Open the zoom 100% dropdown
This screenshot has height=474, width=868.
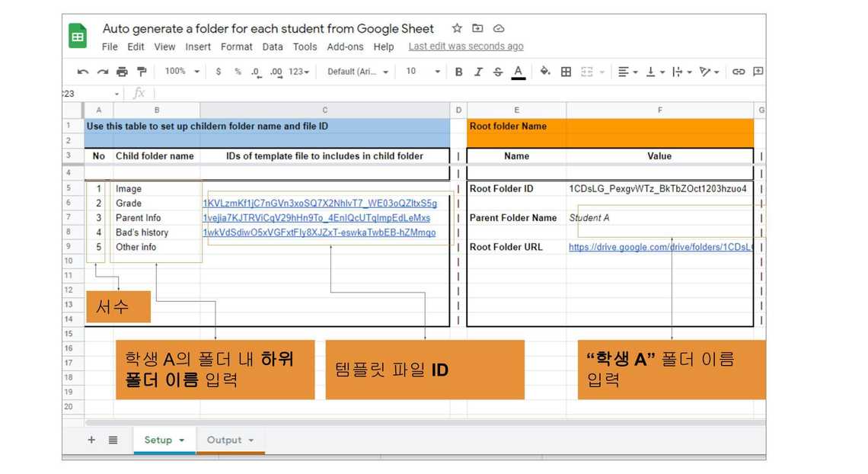[182, 72]
